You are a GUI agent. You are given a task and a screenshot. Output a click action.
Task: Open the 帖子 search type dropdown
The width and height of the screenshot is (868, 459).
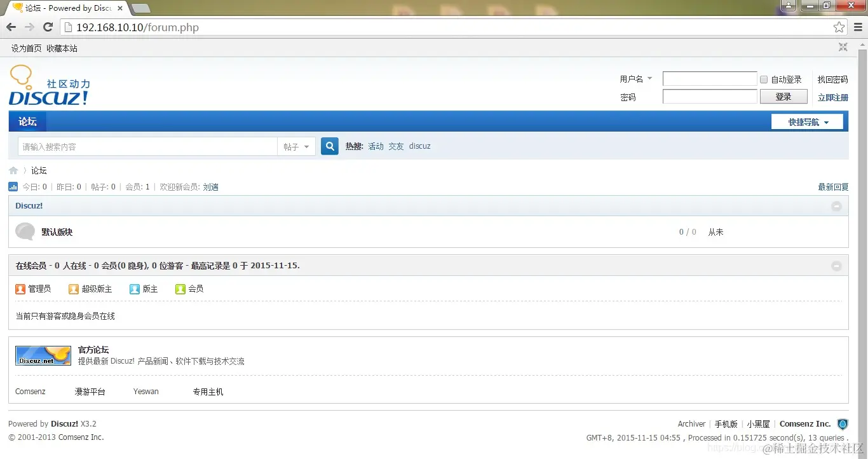point(296,146)
